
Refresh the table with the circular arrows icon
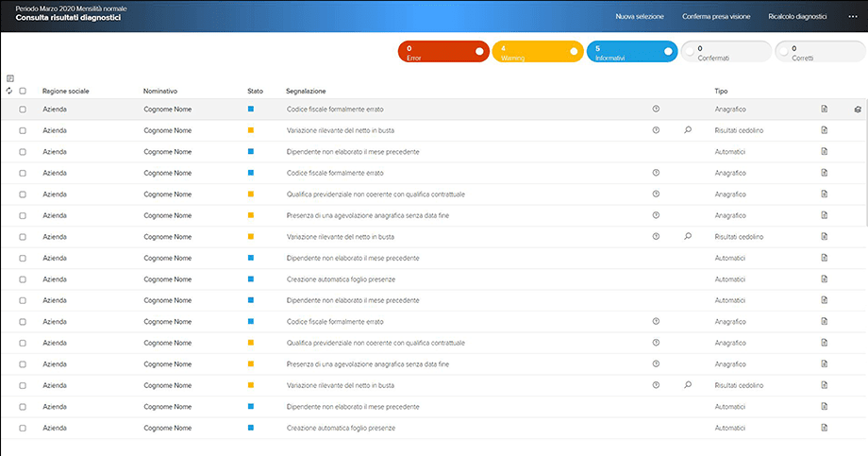[9, 91]
